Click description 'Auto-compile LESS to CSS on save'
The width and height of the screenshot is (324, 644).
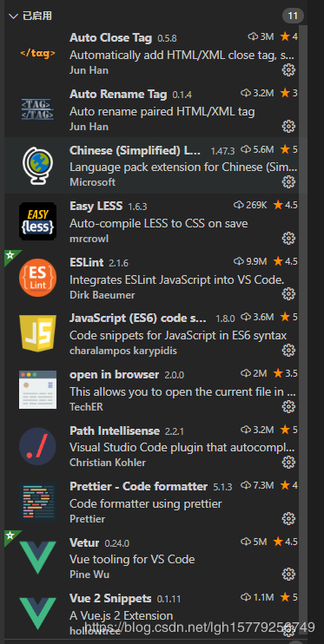click(x=159, y=223)
